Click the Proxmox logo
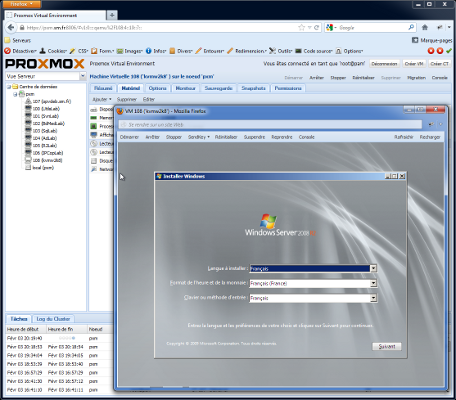Image resolution: width=456 pixels, height=400 pixels. pos(45,64)
